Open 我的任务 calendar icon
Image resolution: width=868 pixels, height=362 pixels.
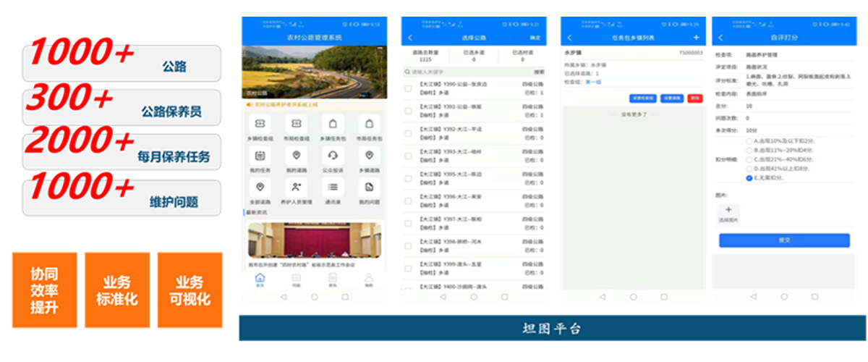260,156
